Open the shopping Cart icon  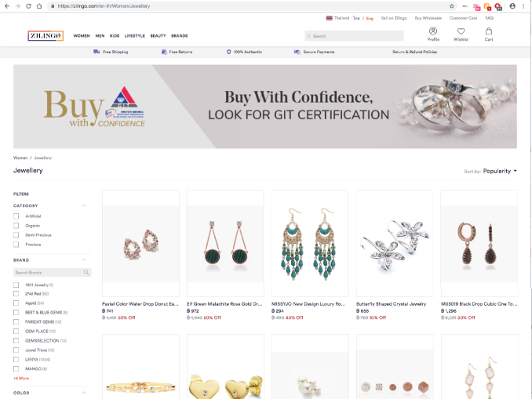coord(489,31)
